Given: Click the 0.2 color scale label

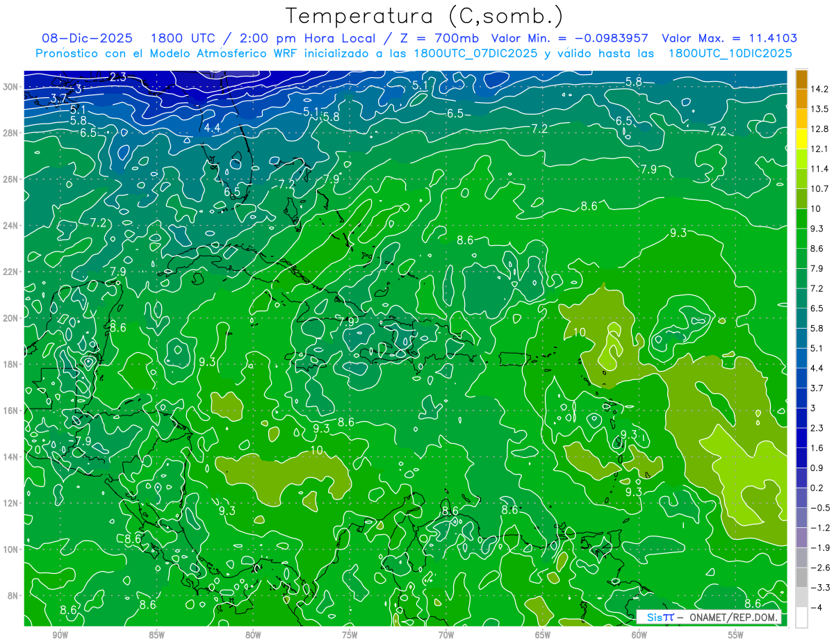Looking at the screenshot, I should (817, 488).
